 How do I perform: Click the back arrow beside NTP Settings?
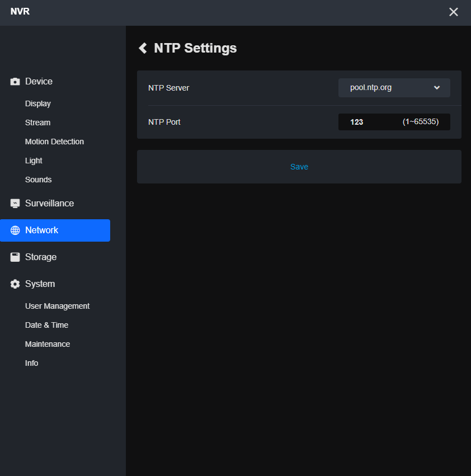pos(143,48)
